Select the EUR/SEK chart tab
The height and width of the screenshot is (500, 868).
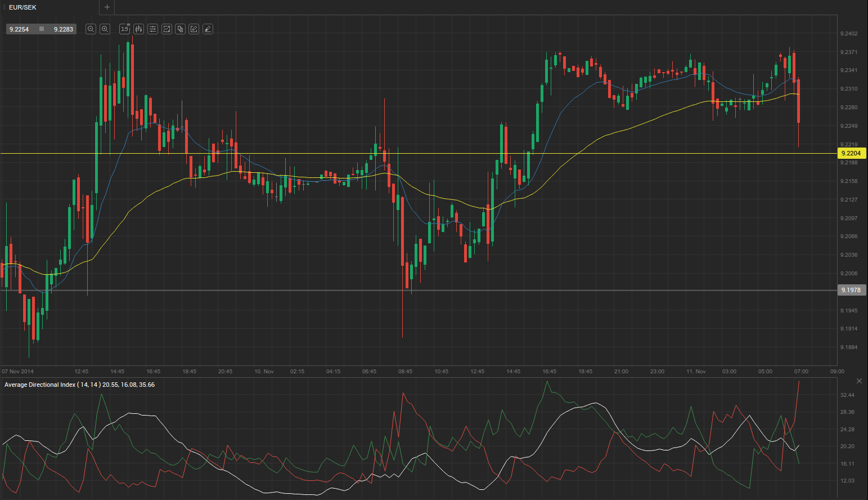(23, 7)
